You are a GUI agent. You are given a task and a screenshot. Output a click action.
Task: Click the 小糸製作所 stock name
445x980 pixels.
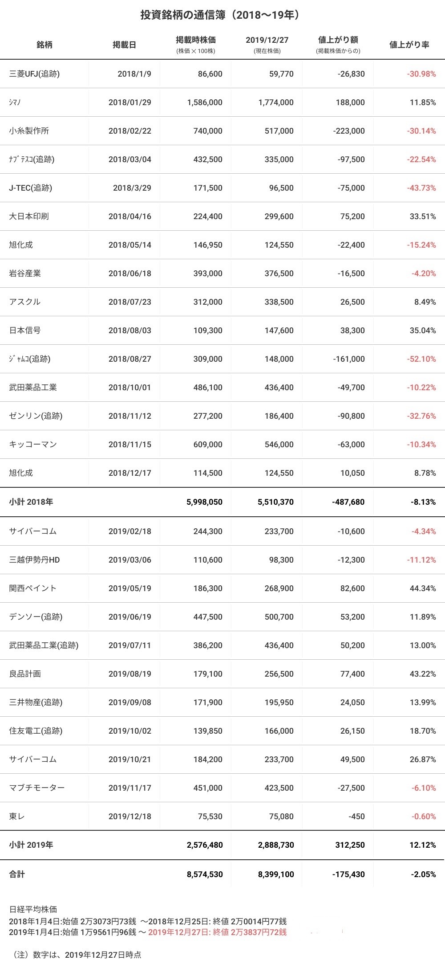(x=29, y=131)
